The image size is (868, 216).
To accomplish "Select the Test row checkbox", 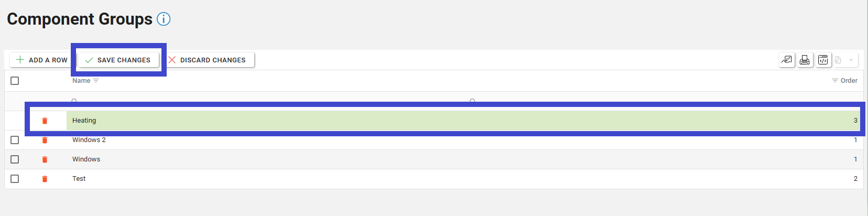I will [15, 179].
